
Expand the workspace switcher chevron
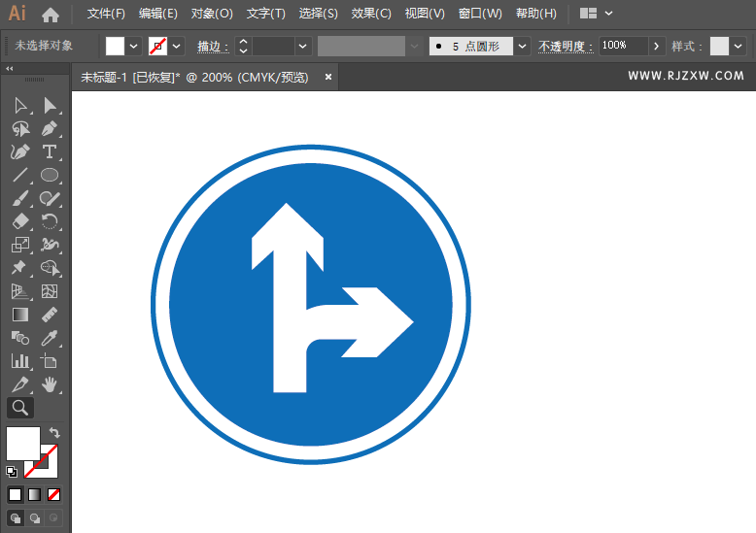click(x=608, y=14)
